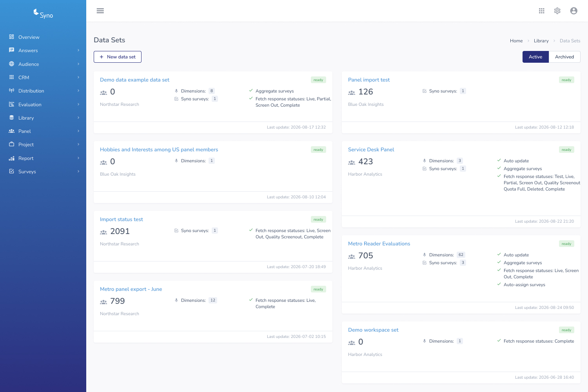Open the Panel menu item
The width and height of the screenshot is (588, 392).
43,131
